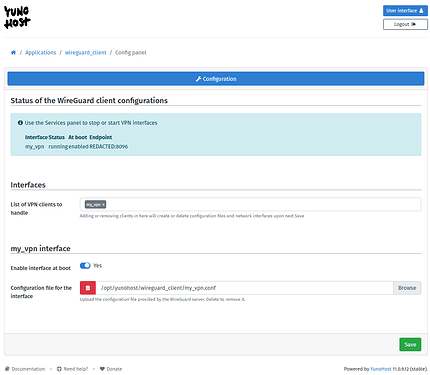Open wireguard_client breadcrumb link
Screen dimensions: 430x375
[85, 53]
